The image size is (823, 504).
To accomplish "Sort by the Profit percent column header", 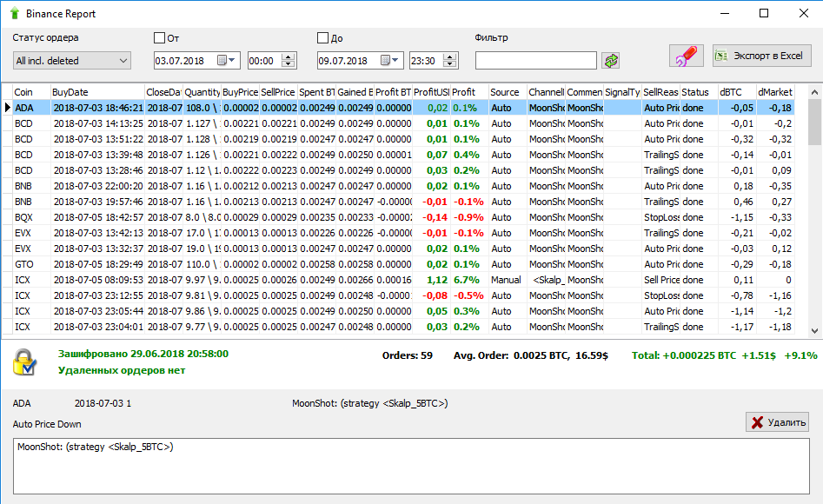I will [470, 92].
